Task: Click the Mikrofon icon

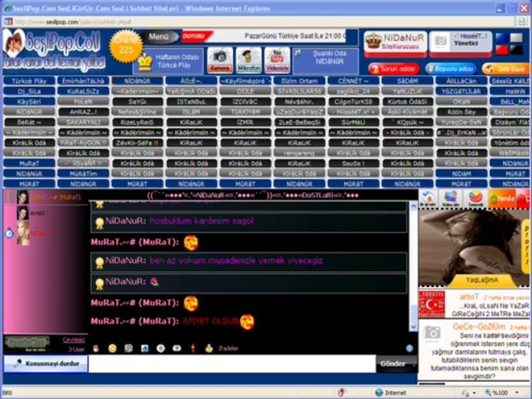Action: 248,60
